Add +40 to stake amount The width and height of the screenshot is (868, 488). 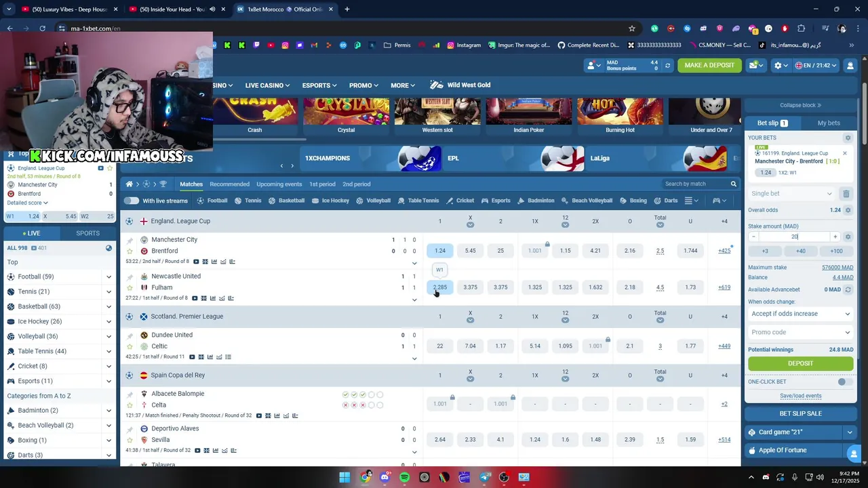pyautogui.click(x=800, y=251)
